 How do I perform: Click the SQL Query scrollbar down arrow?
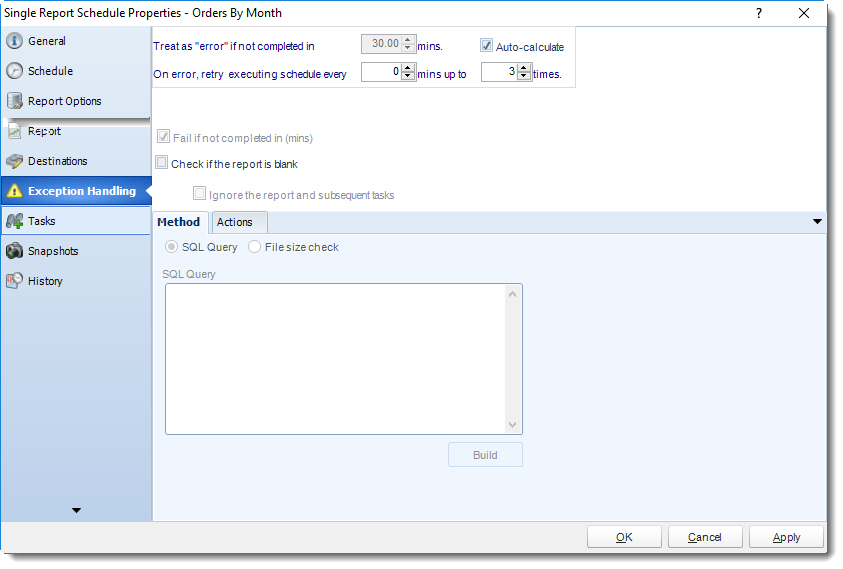[512, 425]
